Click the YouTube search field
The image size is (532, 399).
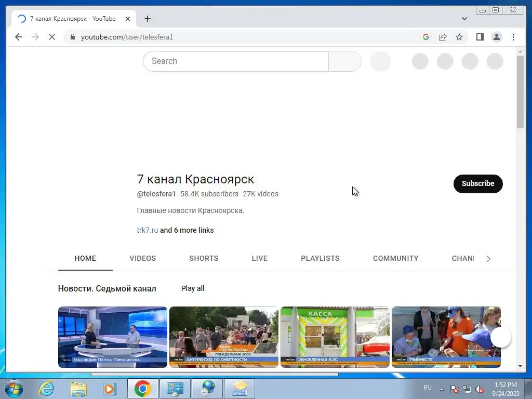click(236, 61)
